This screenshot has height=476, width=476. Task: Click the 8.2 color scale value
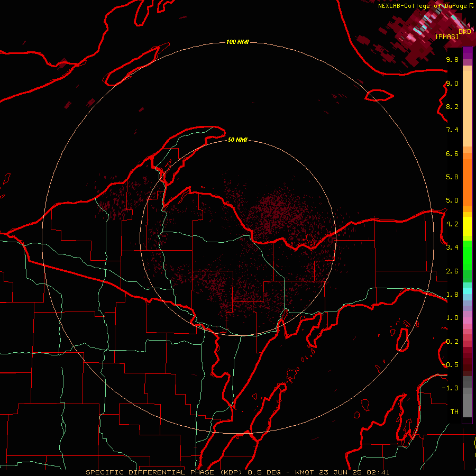click(x=452, y=106)
